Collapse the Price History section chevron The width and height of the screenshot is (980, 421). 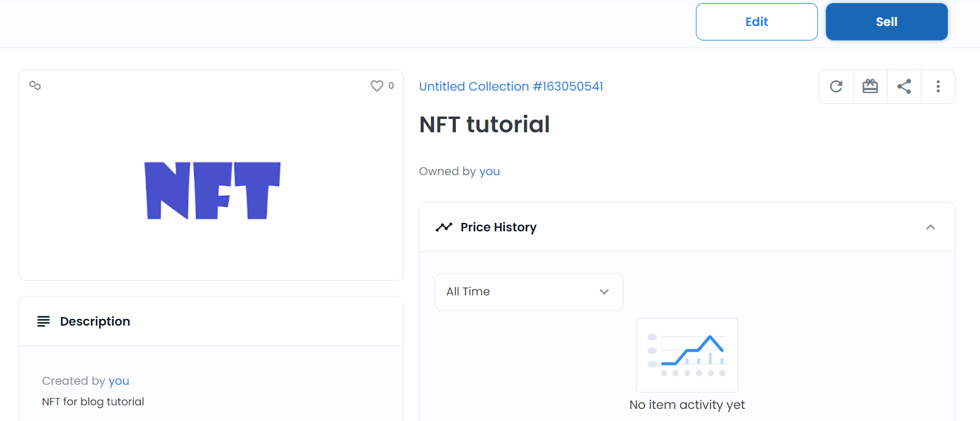click(x=930, y=227)
